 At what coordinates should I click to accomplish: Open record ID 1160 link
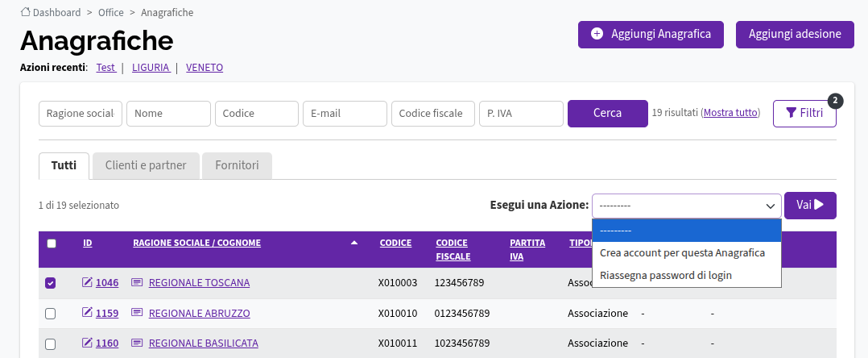coord(107,343)
